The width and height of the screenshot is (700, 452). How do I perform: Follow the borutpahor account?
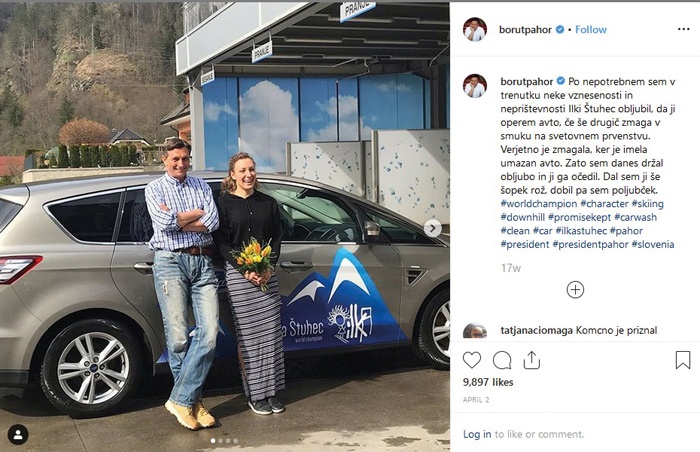pos(591,29)
